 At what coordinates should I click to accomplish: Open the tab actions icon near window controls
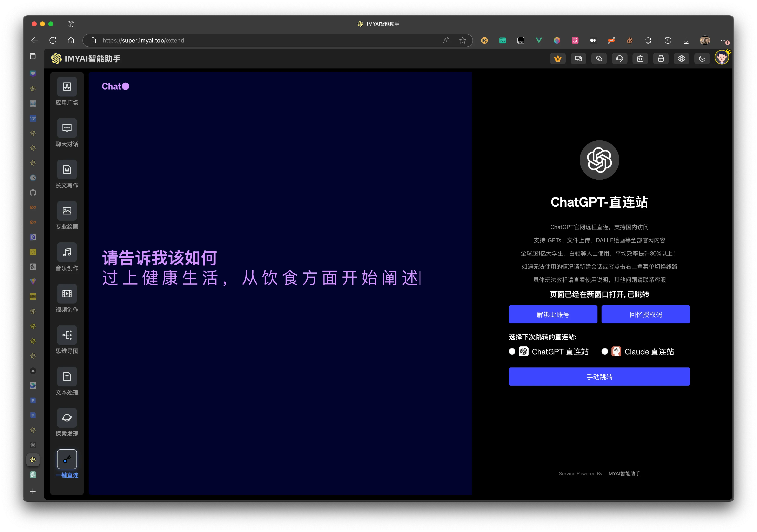(71, 24)
